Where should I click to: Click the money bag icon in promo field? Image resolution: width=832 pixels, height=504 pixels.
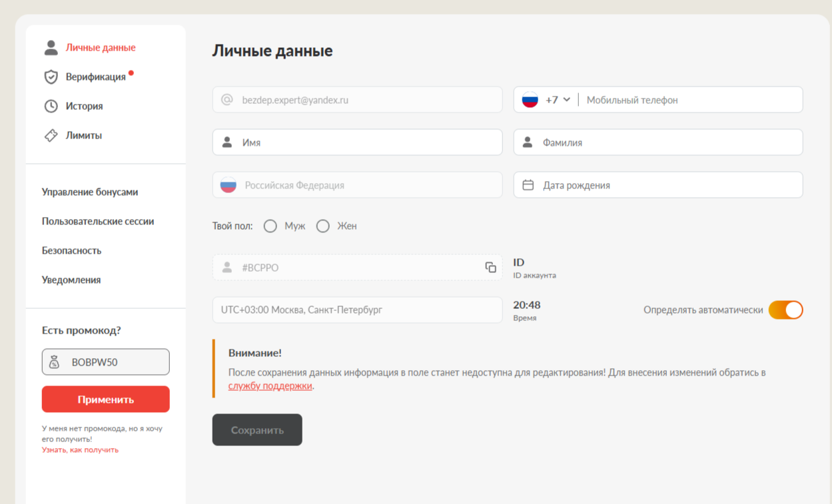click(55, 362)
